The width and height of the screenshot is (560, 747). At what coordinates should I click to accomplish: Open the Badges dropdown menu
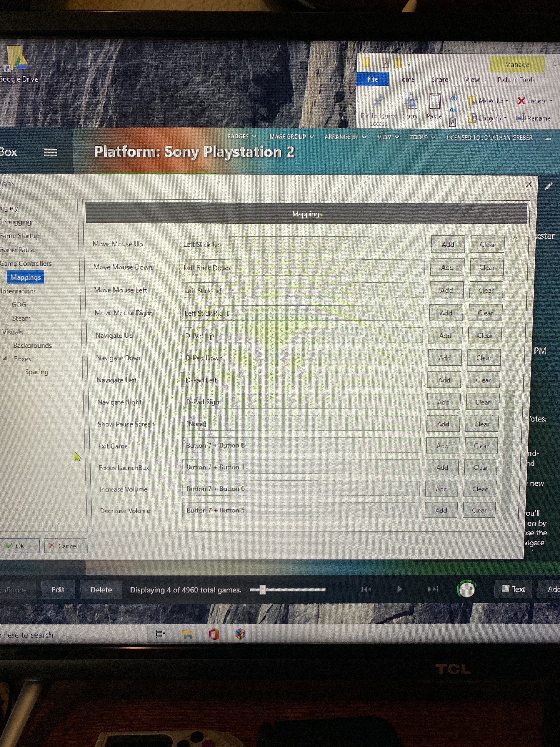(242, 136)
